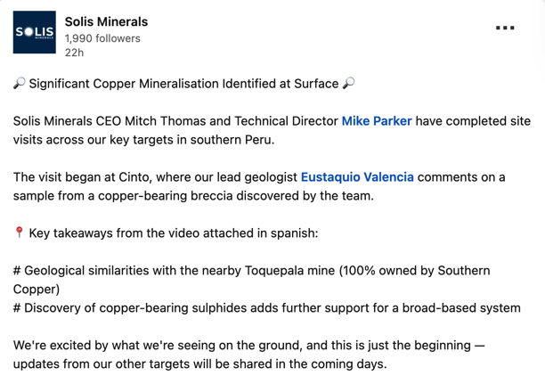Click the 'Geological similarities' bullet line

(x=252, y=271)
